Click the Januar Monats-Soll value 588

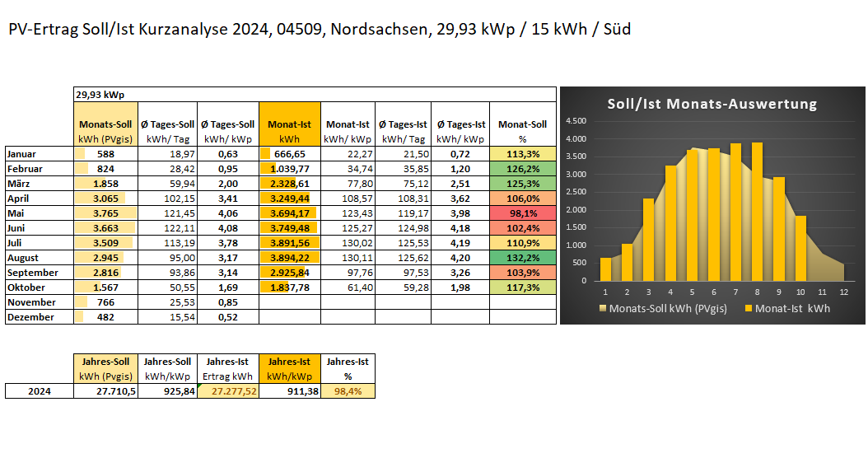coord(105,154)
